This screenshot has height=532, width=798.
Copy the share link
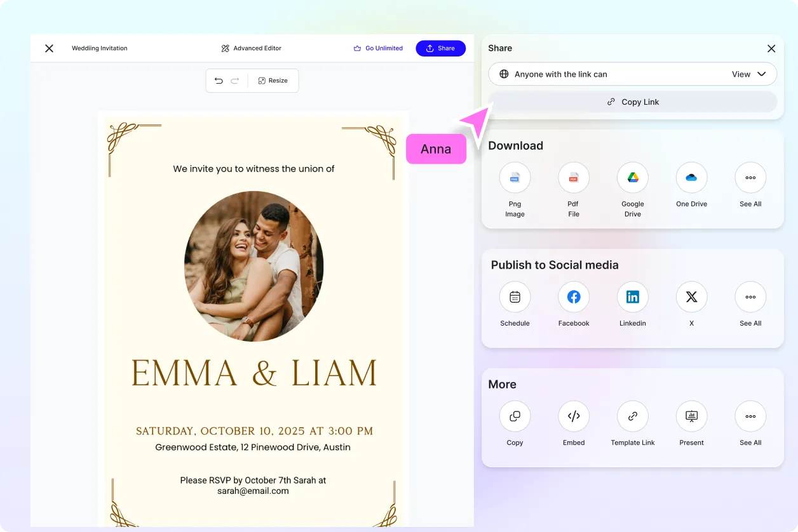tap(633, 102)
